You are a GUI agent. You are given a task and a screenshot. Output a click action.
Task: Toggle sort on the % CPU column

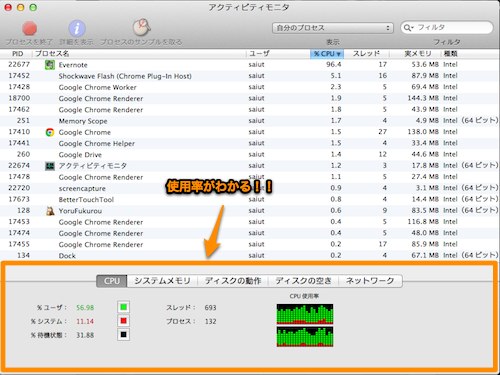point(327,54)
